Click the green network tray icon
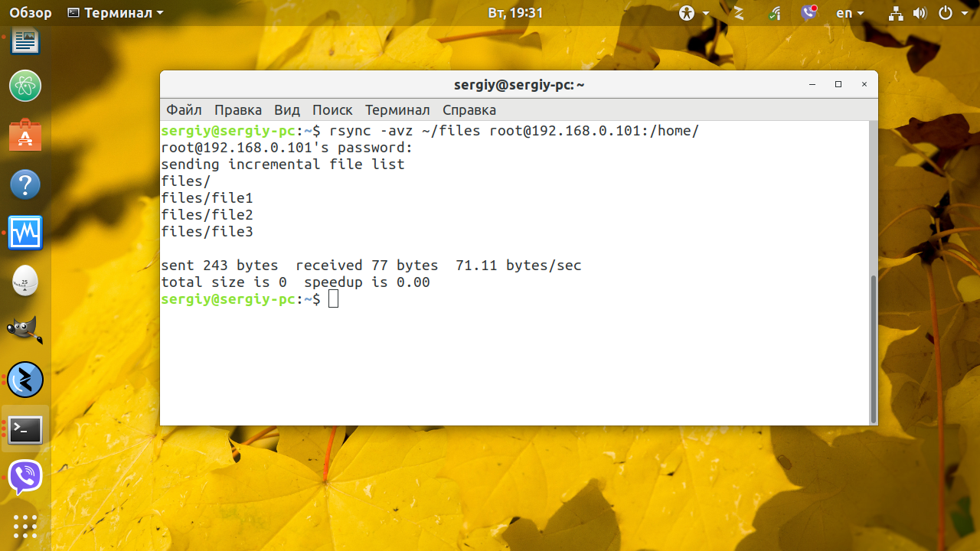The width and height of the screenshot is (980, 551). click(x=775, y=13)
